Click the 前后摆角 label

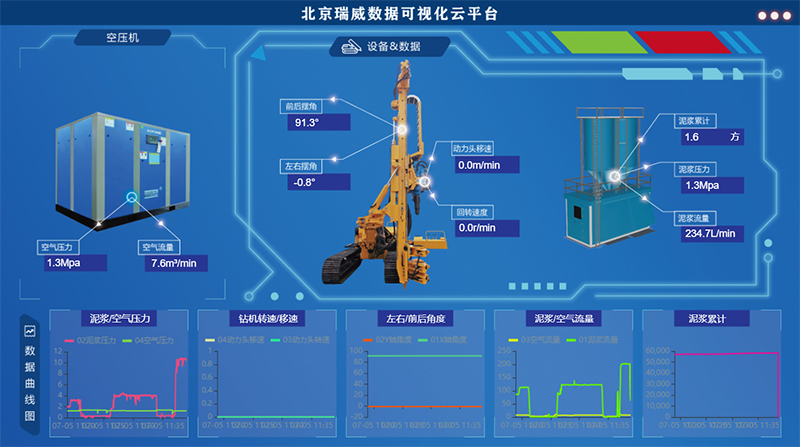pyautogui.click(x=301, y=106)
